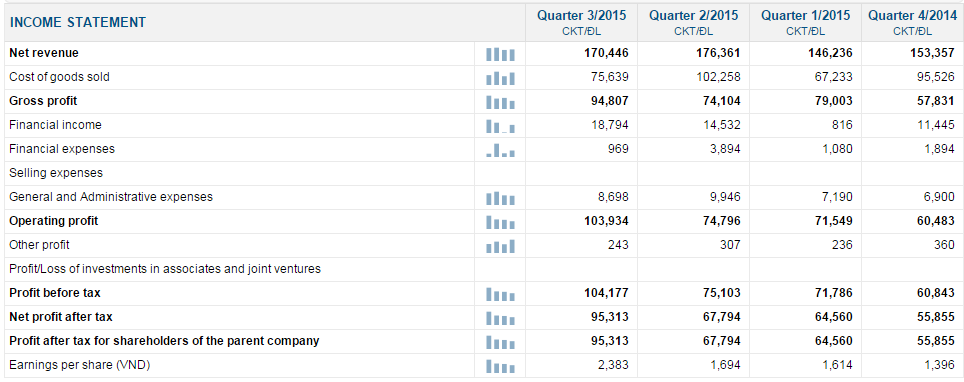The height and width of the screenshot is (382, 964).
Task: Click the Cost of goods sold chart icon
Action: click(500, 79)
